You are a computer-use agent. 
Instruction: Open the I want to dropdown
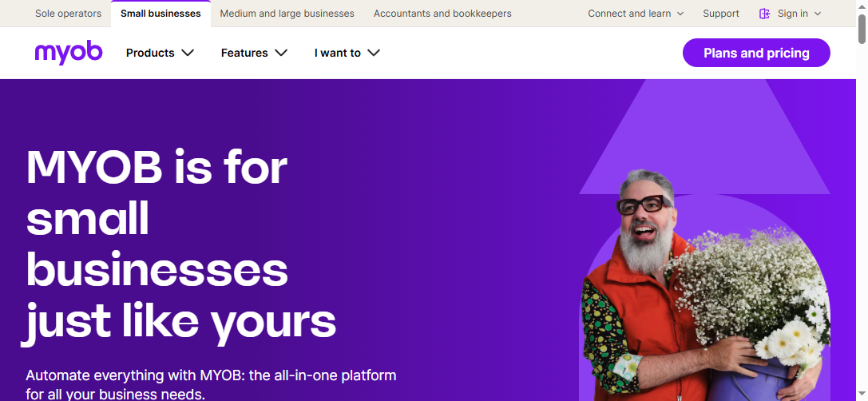tap(347, 54)
